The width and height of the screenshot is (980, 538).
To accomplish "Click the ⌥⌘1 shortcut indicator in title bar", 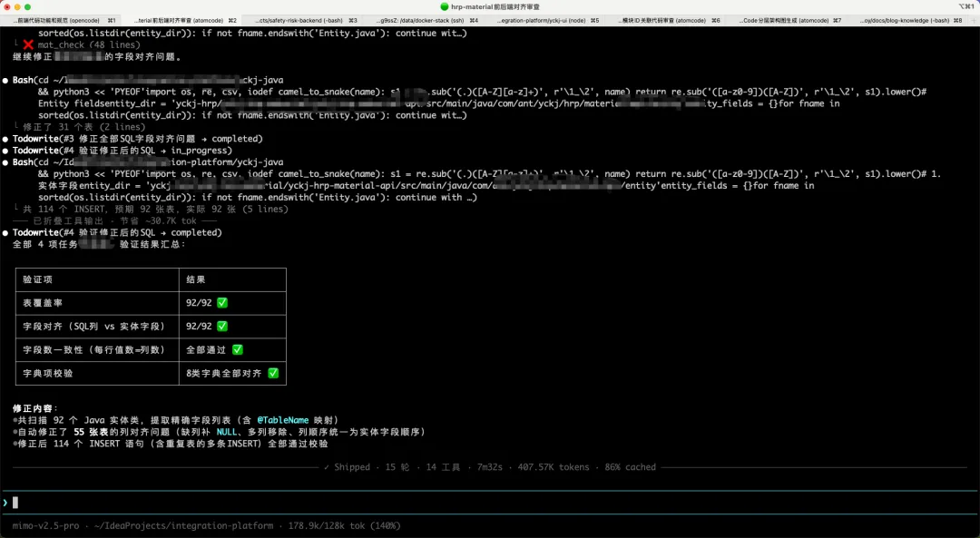I will 965,7.
